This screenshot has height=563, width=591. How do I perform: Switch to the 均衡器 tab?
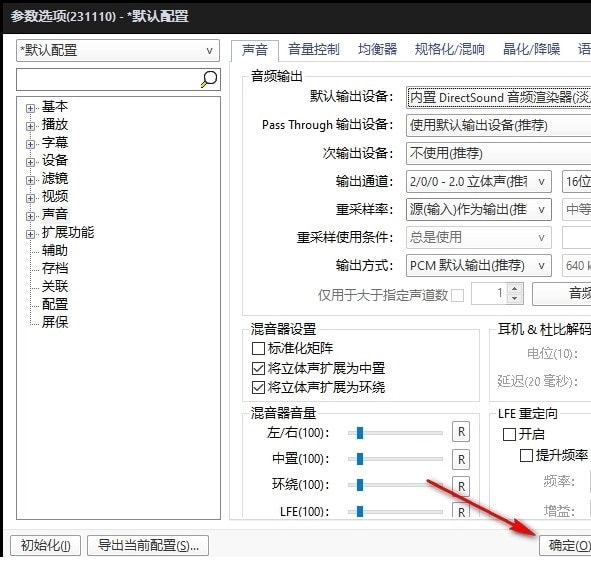coord(377,49)
